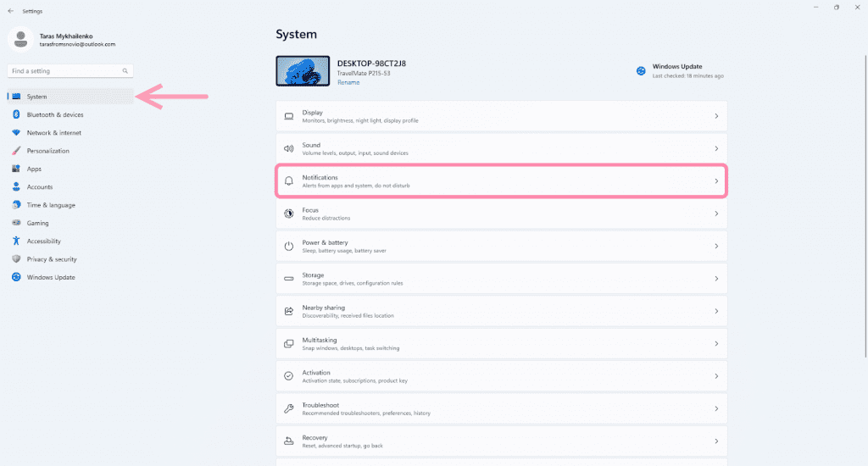The width and height of the screenshot is (868, 466).
Task: Open the Apps settings category
Action: pyautogui.click(x=34, y=169)
